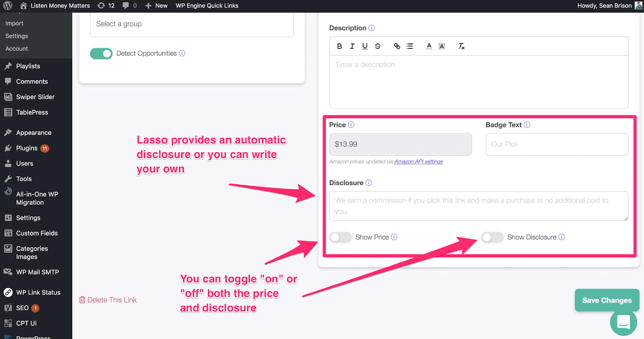
Task: Open the text background color picker
Action: coord(442,46)
